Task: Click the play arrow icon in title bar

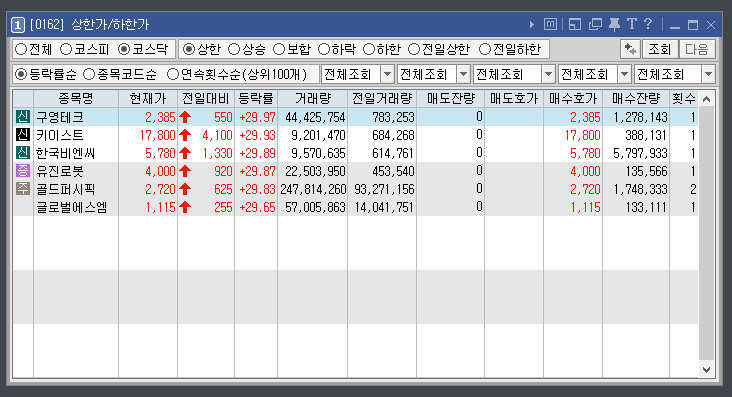Action: (x=532, y=24)
